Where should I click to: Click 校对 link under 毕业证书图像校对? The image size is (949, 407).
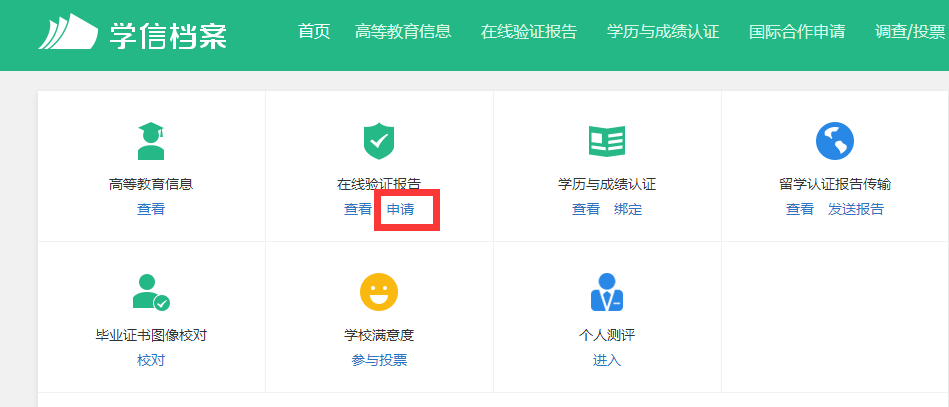tap(151, 360)
